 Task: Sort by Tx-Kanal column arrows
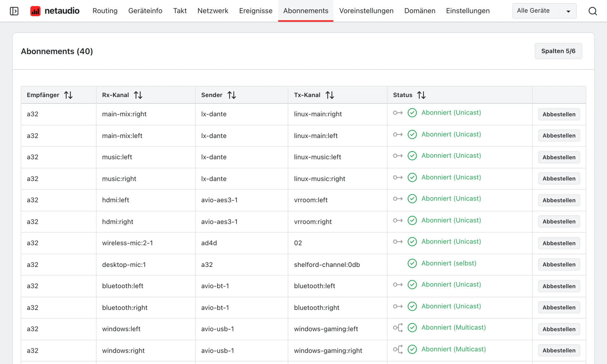click(330, 95)
